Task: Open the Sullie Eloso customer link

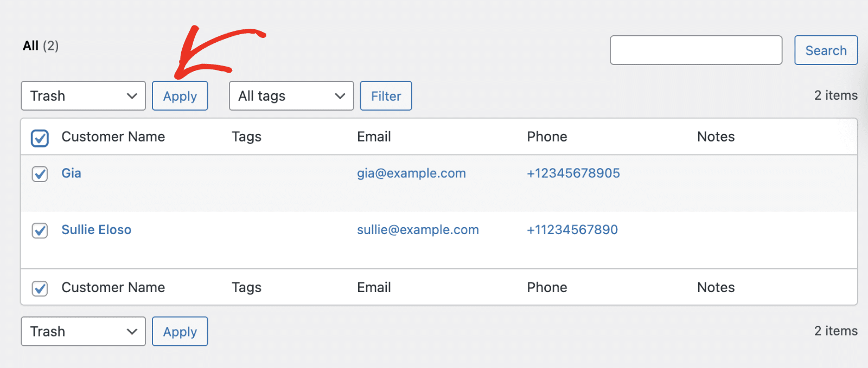Action: tap(97, 230)
